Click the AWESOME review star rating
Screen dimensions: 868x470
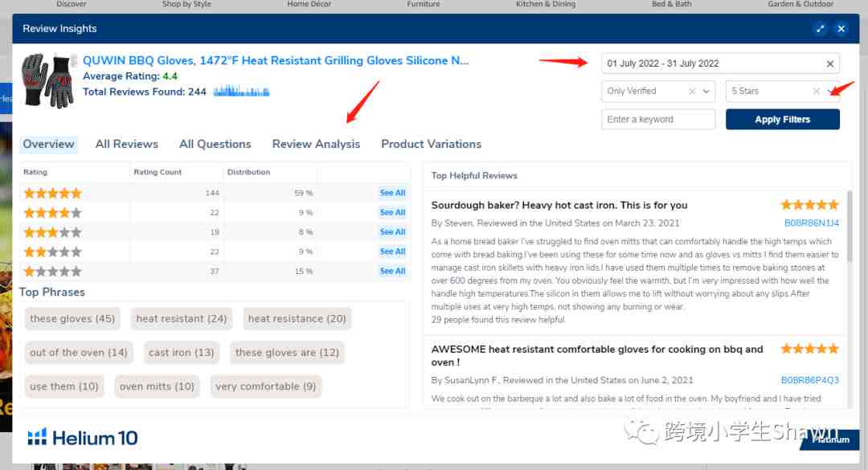click(810, 349)
